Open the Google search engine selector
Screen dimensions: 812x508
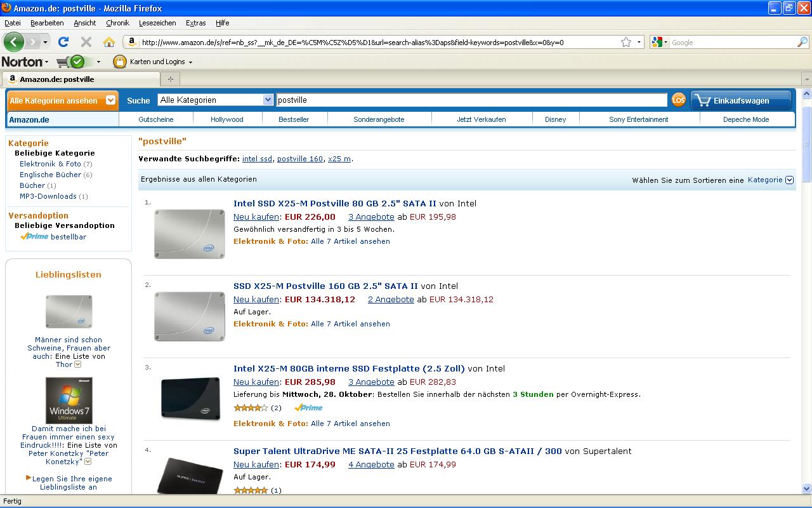[x=659, y=43]
